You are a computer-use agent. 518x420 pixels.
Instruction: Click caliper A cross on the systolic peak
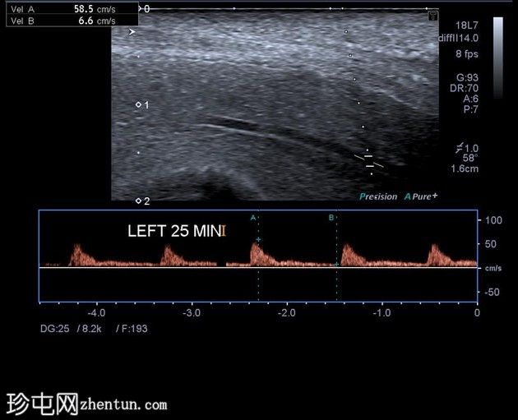(x=259, y=239)
